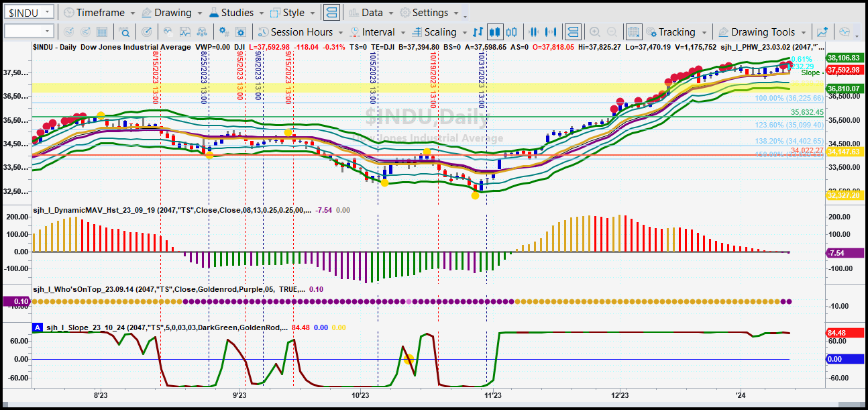This screenshot has height=410, width=868.
Task: Click the gear inside window icon
Action: point(241,32)
